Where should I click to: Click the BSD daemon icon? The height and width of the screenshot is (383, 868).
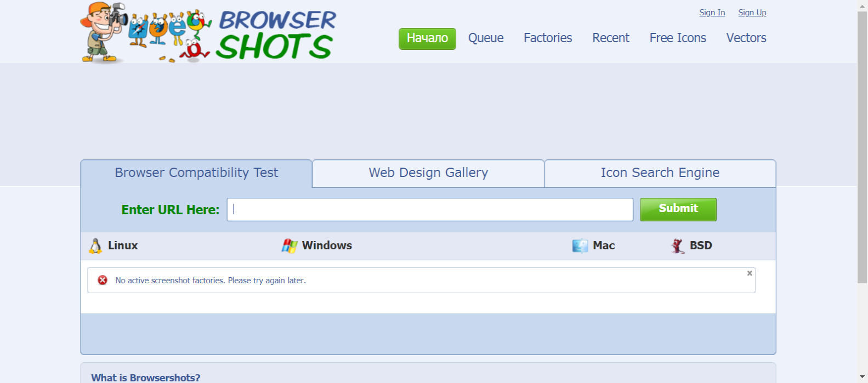[x=678, y=246]
